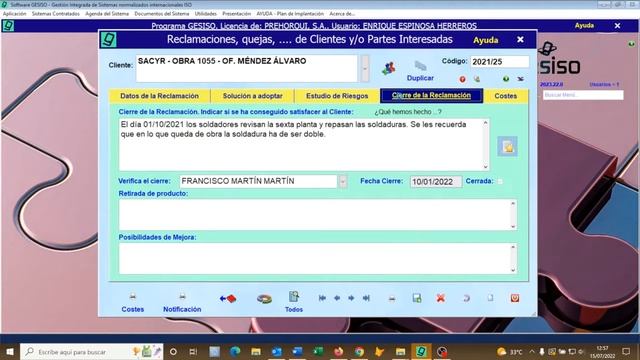Switch to Estudio de Riesgos tab
This screenshot has width=640, height=360.
337,96
